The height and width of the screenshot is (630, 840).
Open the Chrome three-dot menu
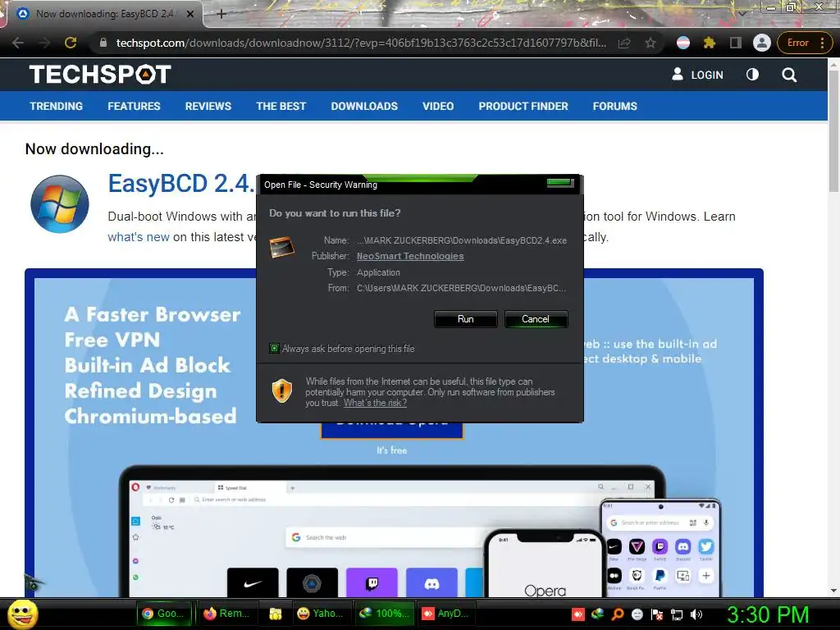click(x=822, y=43)
